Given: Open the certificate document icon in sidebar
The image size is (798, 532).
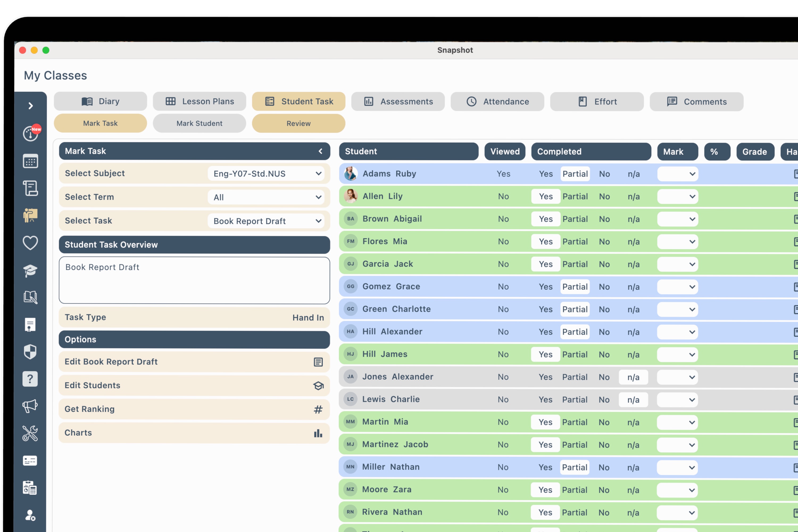Looking at the screenshot, I should tap(30, 325).
